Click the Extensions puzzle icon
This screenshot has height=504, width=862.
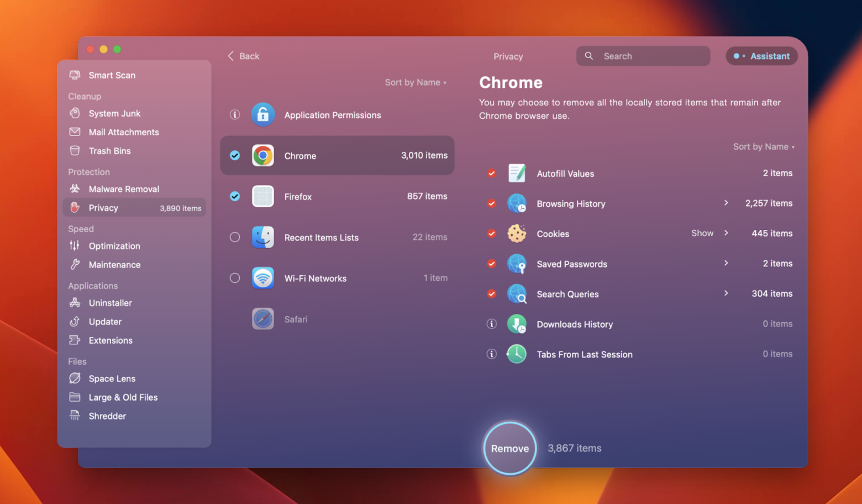pyautogui.click(x=75, y=340)
